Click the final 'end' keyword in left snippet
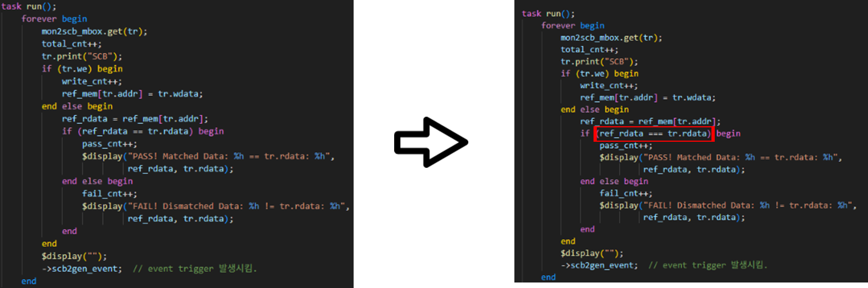 [29, 281]
